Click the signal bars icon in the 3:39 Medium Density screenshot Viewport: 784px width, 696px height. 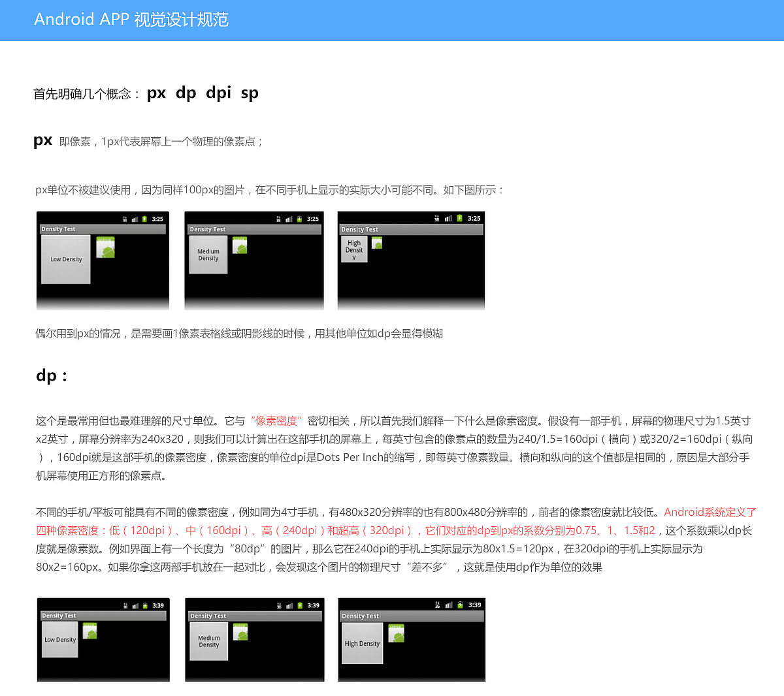tap(289, 606)
